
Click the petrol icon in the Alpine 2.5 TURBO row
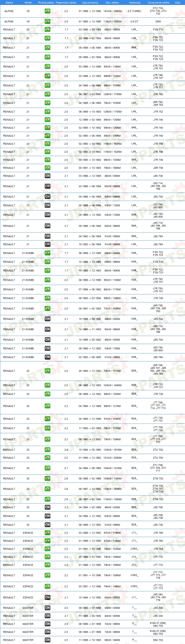(47, 11)
